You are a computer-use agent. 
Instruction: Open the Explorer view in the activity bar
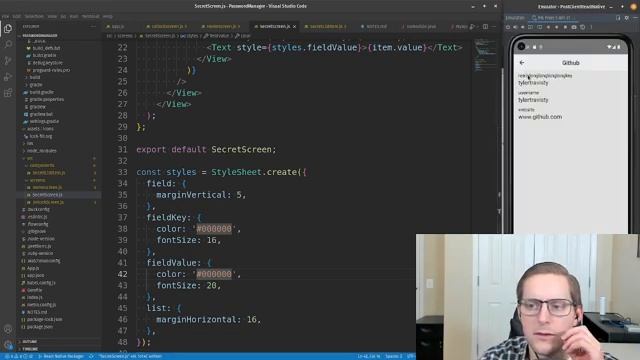[8, 29]
